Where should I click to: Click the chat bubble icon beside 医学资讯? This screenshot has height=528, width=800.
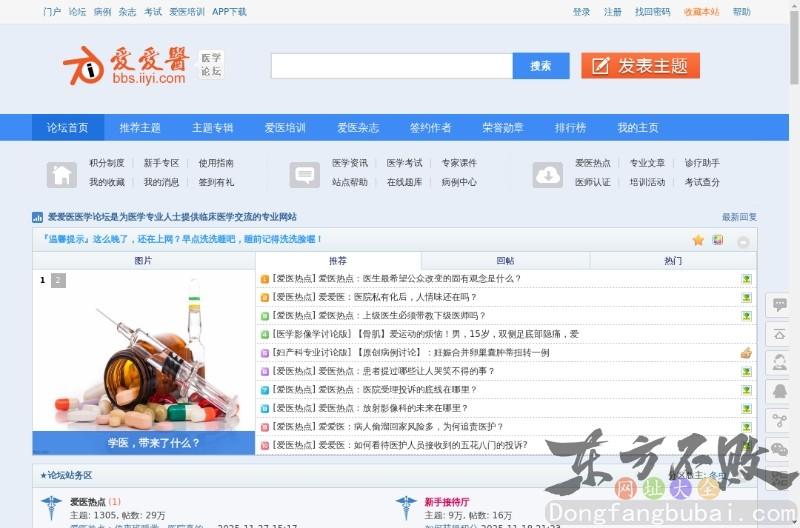point(305,175)
